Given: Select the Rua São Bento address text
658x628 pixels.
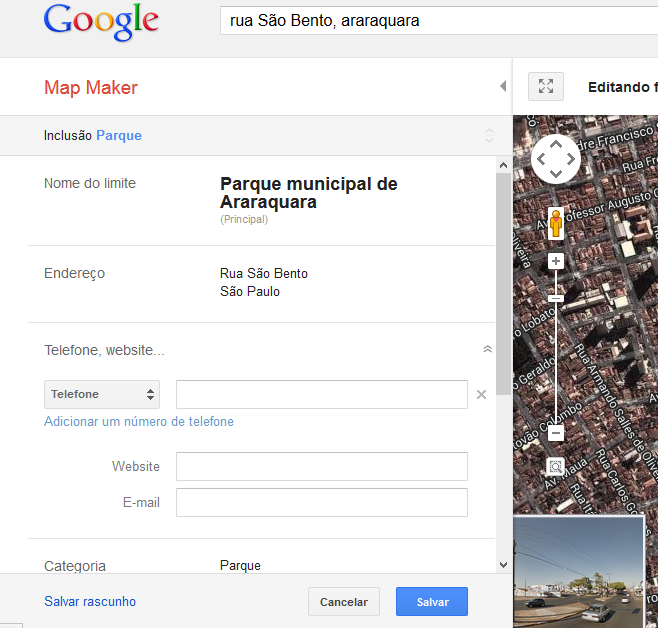Looking at the screenshot, I should [x=264, y=274].
